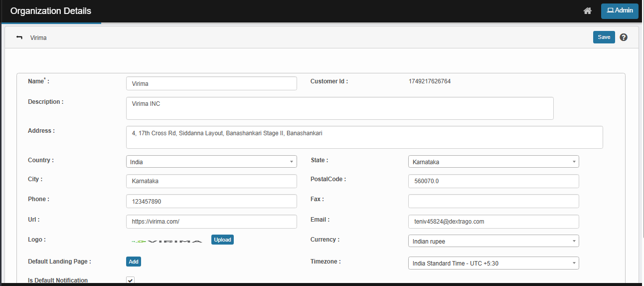Select the Email input field
This screenshot has height=286, width=644.
(x=493, y=221)
